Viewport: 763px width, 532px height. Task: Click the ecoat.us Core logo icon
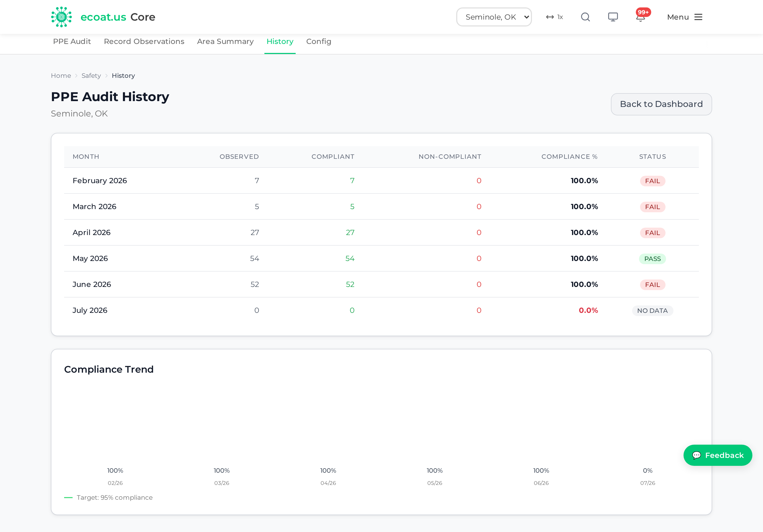[61, 17]
